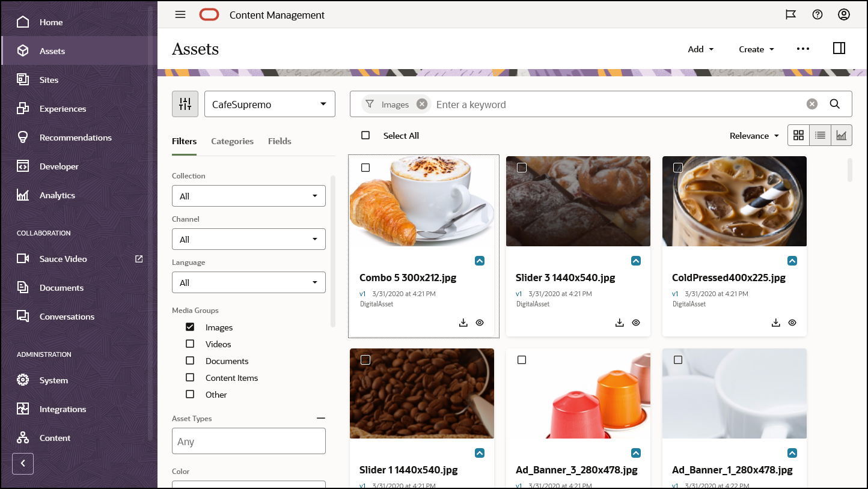Screen dimensions: 868x489
Task: Open the more options ellipsis menu
Action: tap(803, 49)
